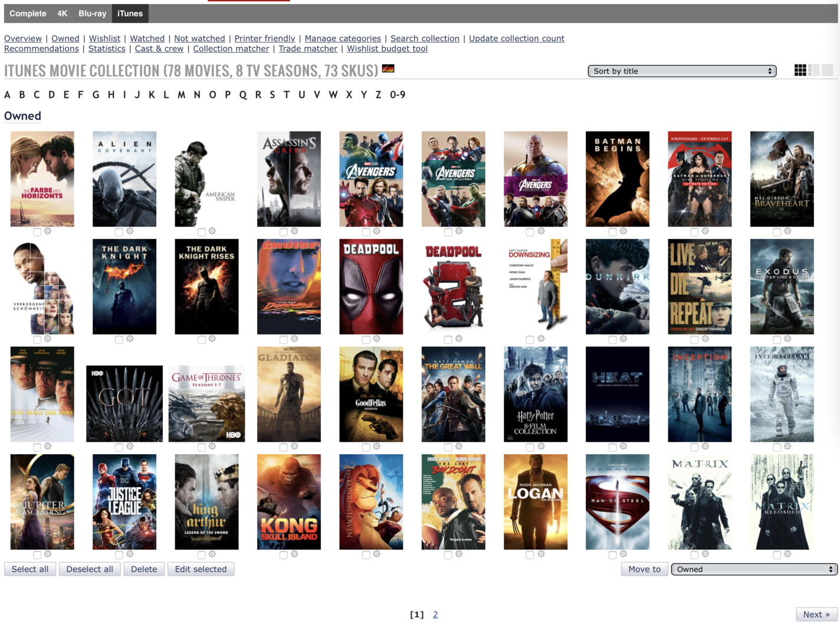Image resolution: width=840 pixels, height=637 pixels.
Task: Jump to titles starting with letter M
Action: 181,95
